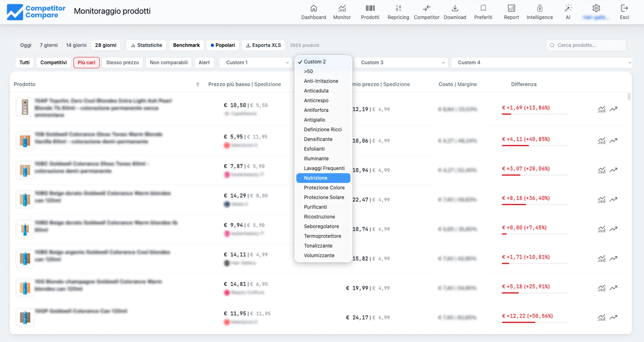Viewport: 644px width, 342px height.
Task: Open the Custom 3 dropdown
Action: pyautogui.click(x=401, y=63)
